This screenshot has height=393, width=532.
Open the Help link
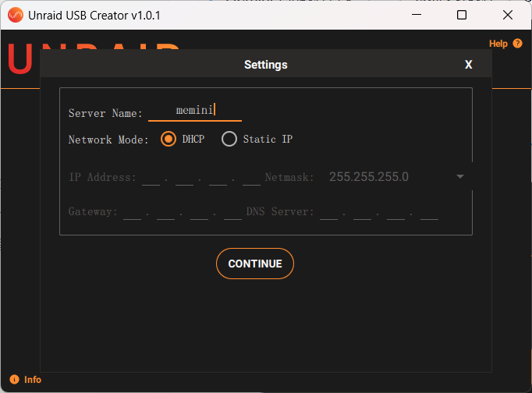point(498,44)
